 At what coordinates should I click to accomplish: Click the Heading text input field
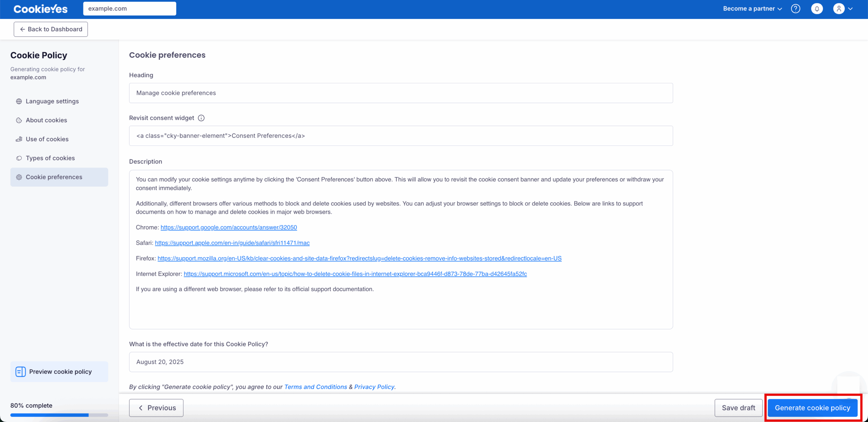(x=400, y=93)
